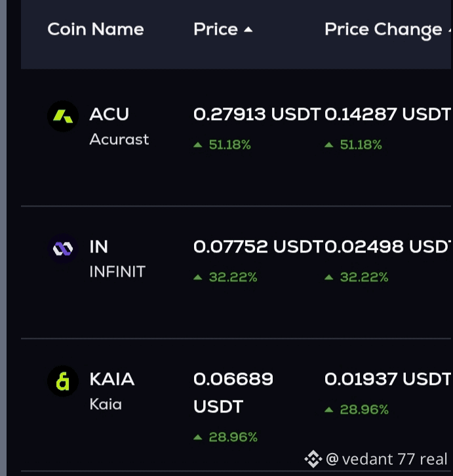Viewport: 453px width, 476px height.
Task: Click ACU price 0.27913 USDT
Action: point(257,114)
